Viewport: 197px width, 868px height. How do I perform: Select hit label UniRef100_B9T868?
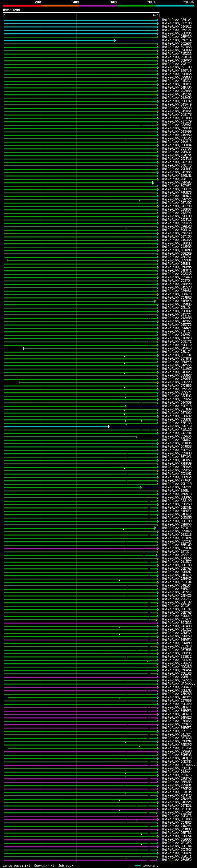[176, 47]
